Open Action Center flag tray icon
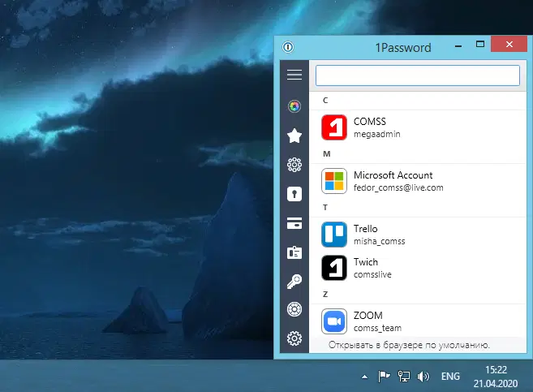 pos(384,376)
